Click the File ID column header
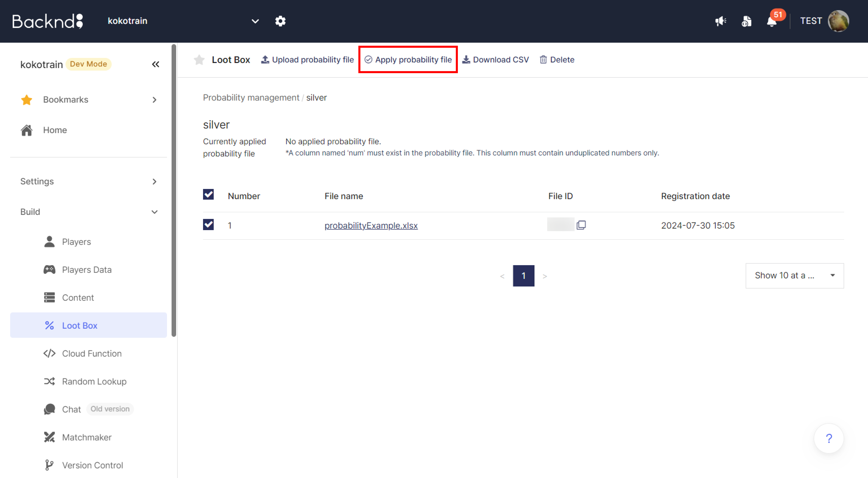The image size is (868, 478). tap(560, 196)
